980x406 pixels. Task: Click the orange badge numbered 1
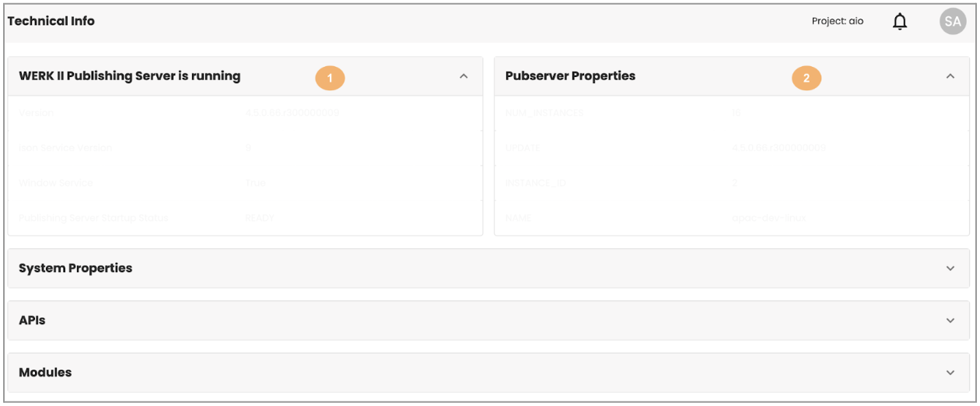[x=330, y=78]
